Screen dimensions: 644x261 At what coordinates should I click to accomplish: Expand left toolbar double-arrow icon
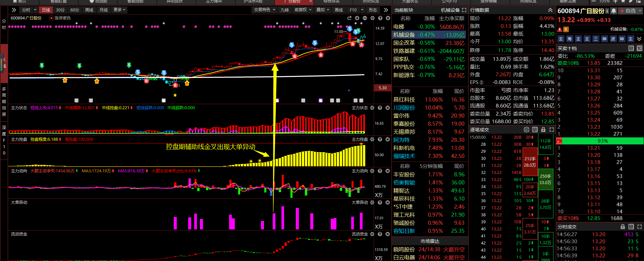pyautogui.click(x=14, y=10)
